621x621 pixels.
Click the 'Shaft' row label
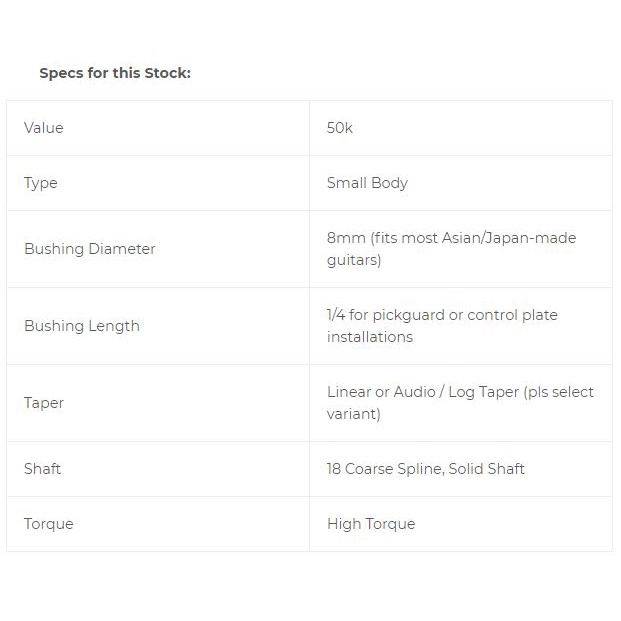click(x=43, y=469)
